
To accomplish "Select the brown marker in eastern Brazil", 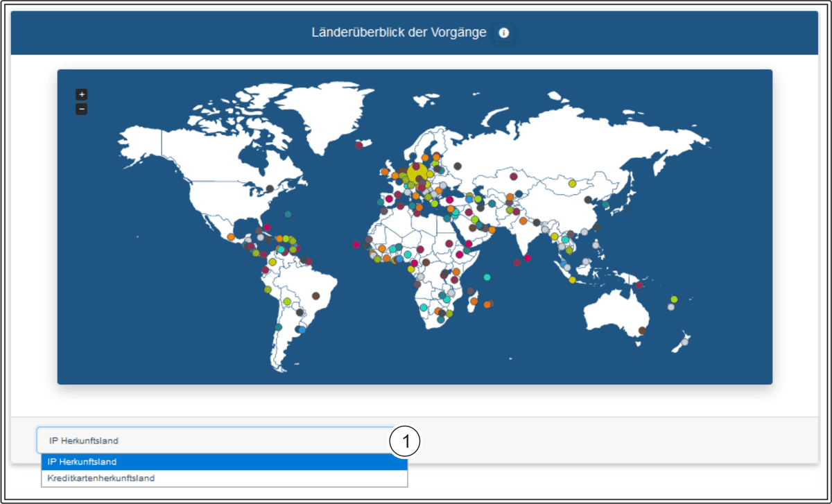I will tap(317, 296).
